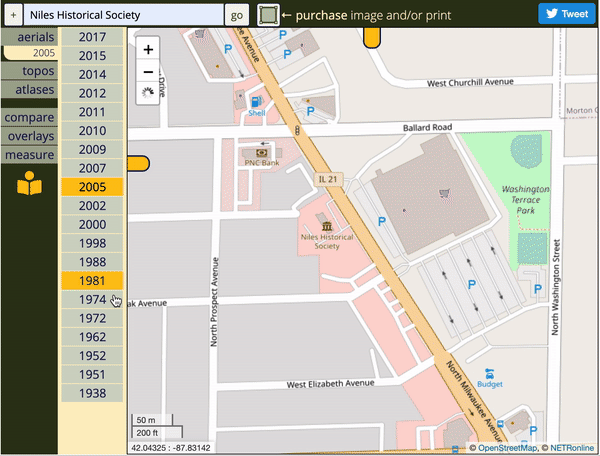Click the zoom out minus button

pos(148,72)
